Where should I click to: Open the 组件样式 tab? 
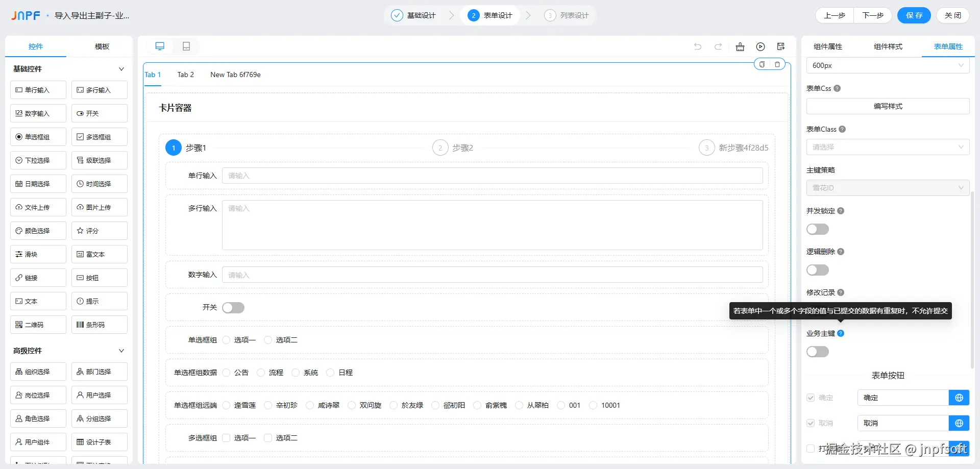888,46
